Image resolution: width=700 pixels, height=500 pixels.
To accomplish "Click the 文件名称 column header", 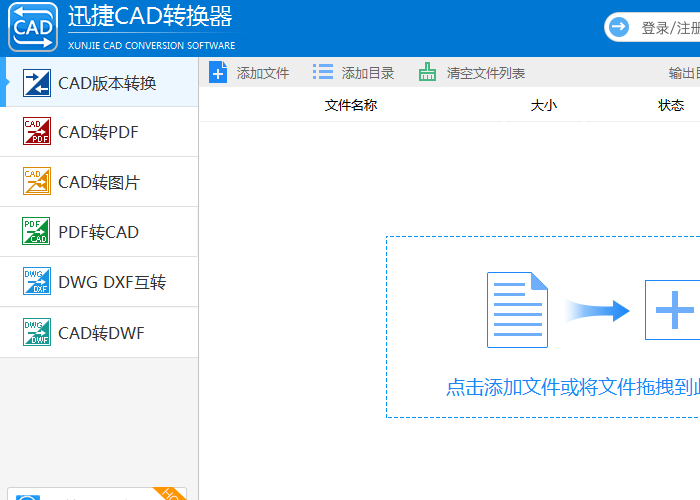I will point(351,105).
